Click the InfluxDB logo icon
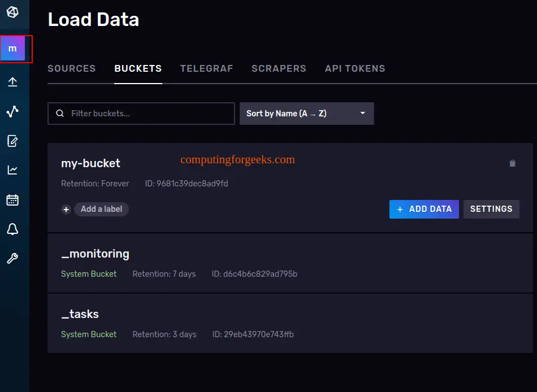 [12, 12]
